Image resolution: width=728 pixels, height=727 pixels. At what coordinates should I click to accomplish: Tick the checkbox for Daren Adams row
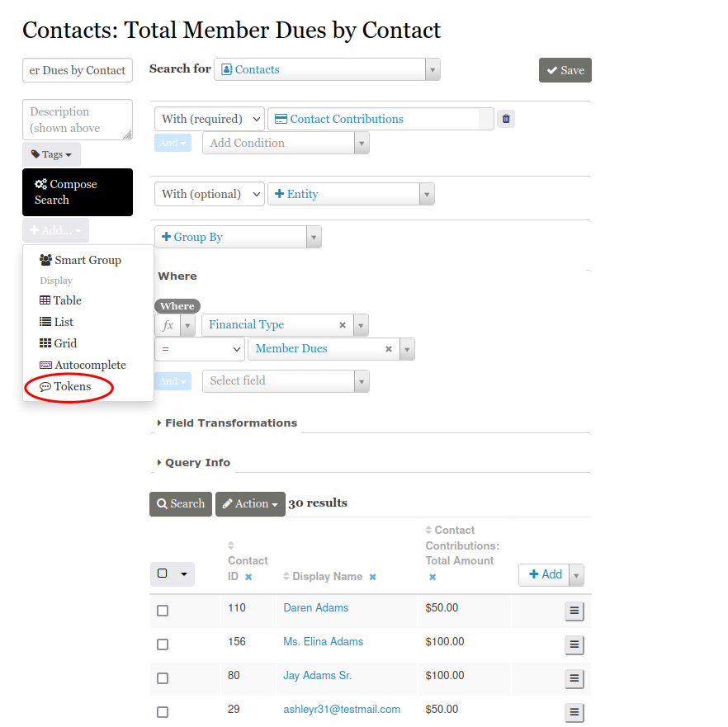click(x=163, y=611)
